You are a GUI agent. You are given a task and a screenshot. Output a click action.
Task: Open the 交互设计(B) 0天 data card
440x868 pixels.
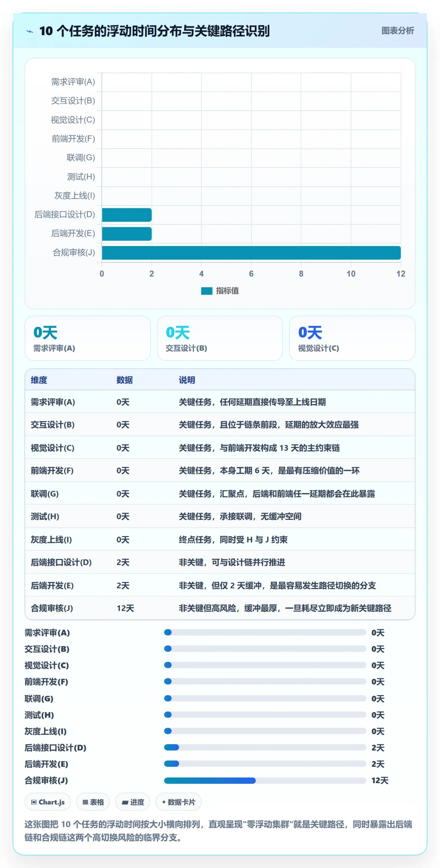click(x=220, y=338)
